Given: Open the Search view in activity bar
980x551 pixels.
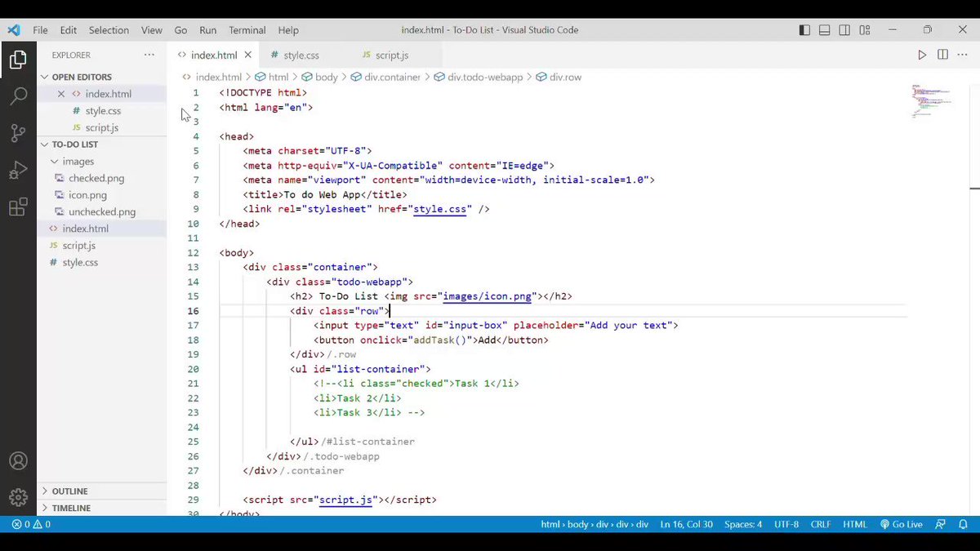Looking at the screenshot, I should click(18, 96).
